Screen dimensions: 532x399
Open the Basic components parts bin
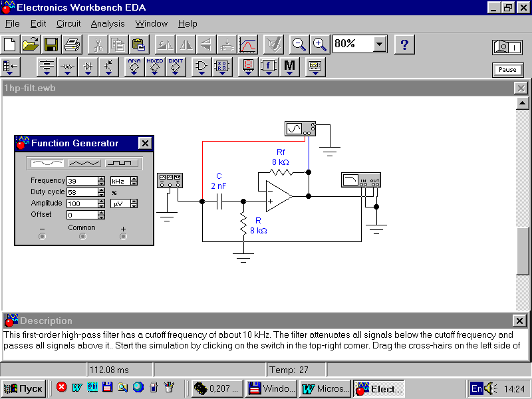click(x=67, y=67)
